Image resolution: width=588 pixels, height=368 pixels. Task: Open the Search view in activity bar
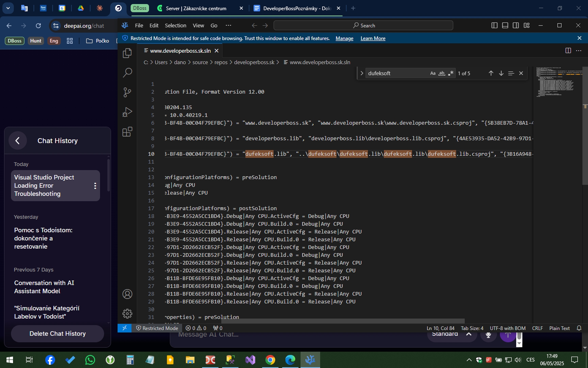pyautogui.click(x=127, y=73)
